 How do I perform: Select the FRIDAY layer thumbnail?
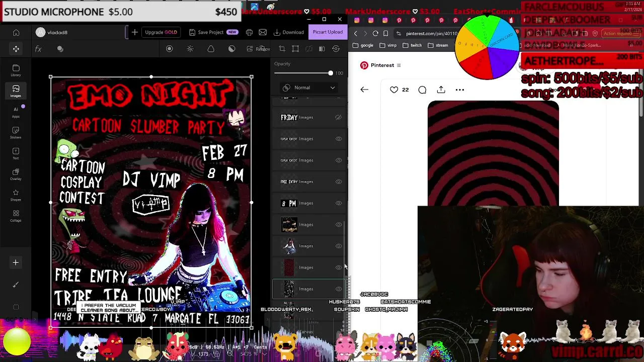pyautogui.click(x=289, y=117)
